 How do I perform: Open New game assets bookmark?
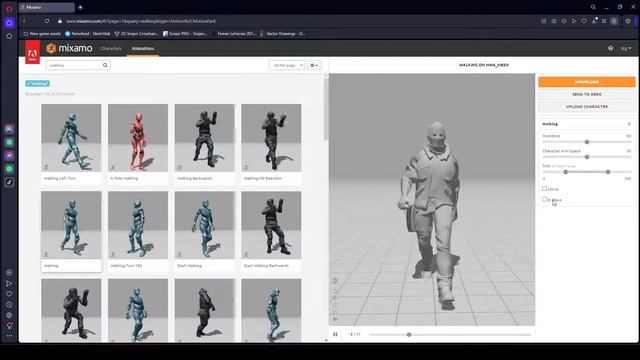(42, 34)
